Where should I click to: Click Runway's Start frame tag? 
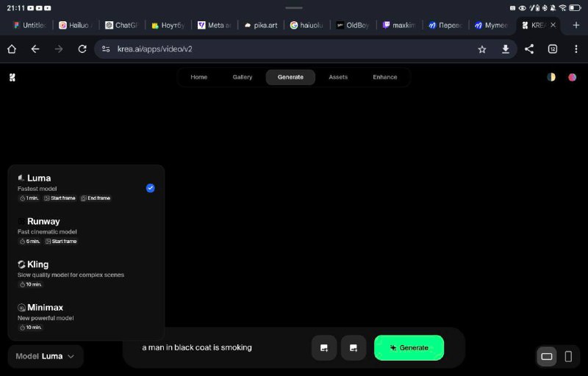[x=61, y=242]
